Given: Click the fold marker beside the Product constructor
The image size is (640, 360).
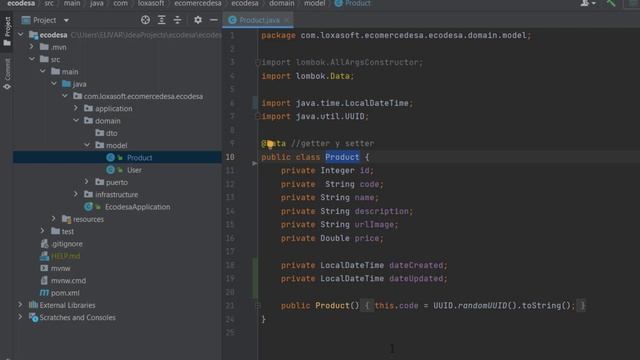Looking at the screenshot, I should 258,306.
